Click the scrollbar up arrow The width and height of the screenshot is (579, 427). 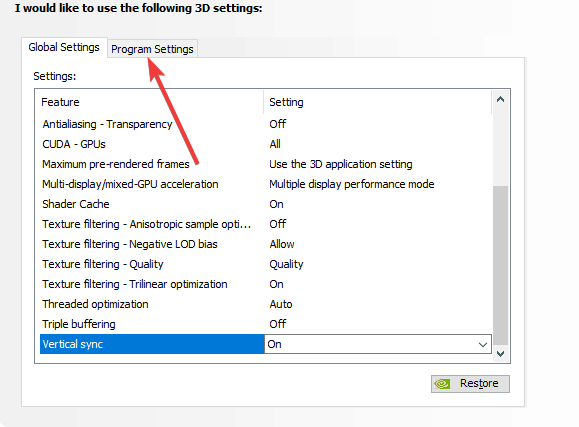click(x=500, y=99)
